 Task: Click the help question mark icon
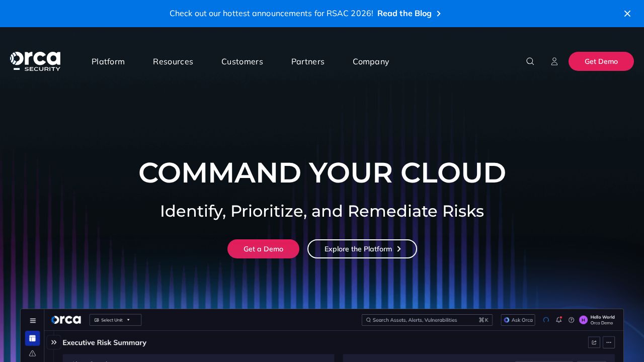(571, 320)
